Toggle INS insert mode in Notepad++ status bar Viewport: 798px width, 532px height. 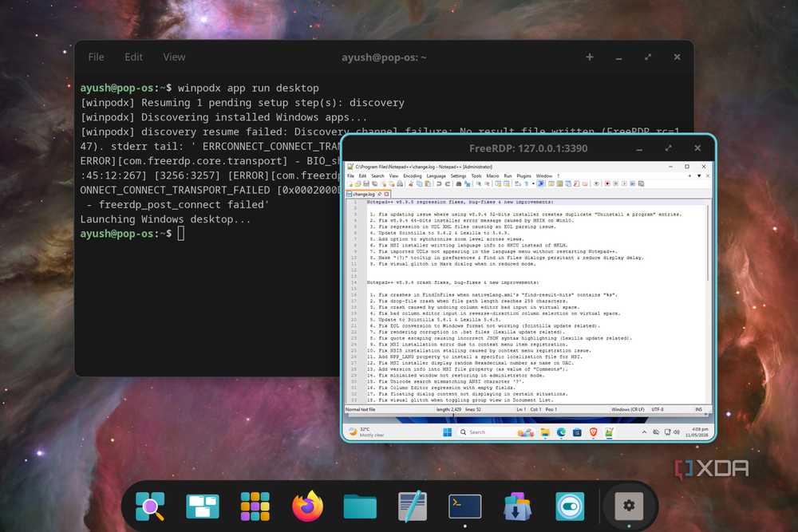pos(699,409)
